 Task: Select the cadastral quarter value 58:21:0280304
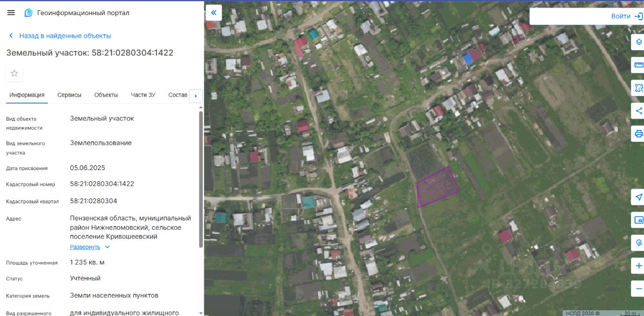point(94,201)
